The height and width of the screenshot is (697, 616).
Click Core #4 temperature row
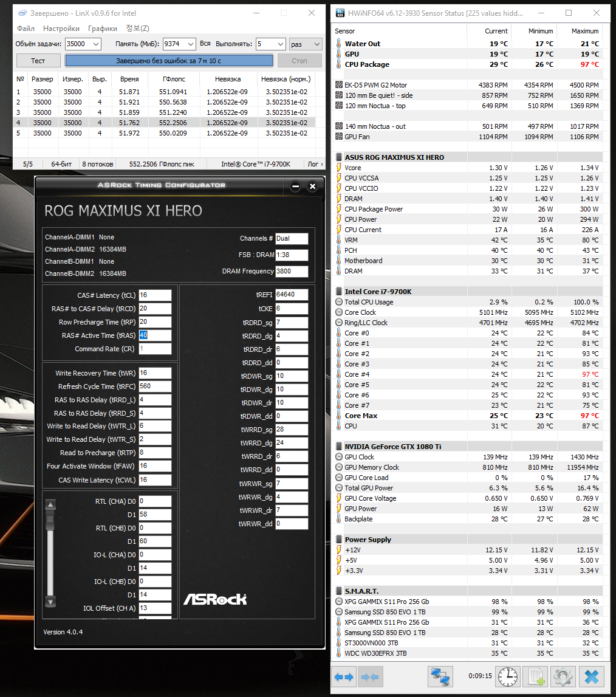click(x=468, y=374)
